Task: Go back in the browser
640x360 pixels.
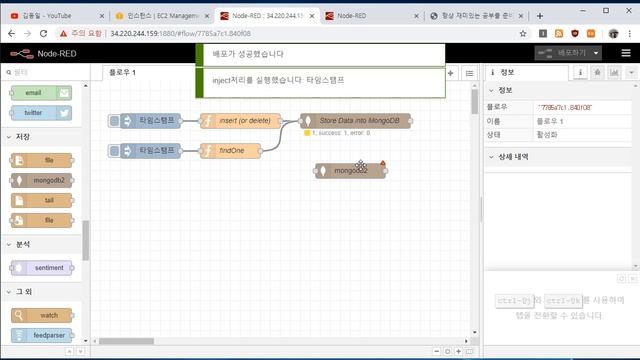Action: (11, 33)
